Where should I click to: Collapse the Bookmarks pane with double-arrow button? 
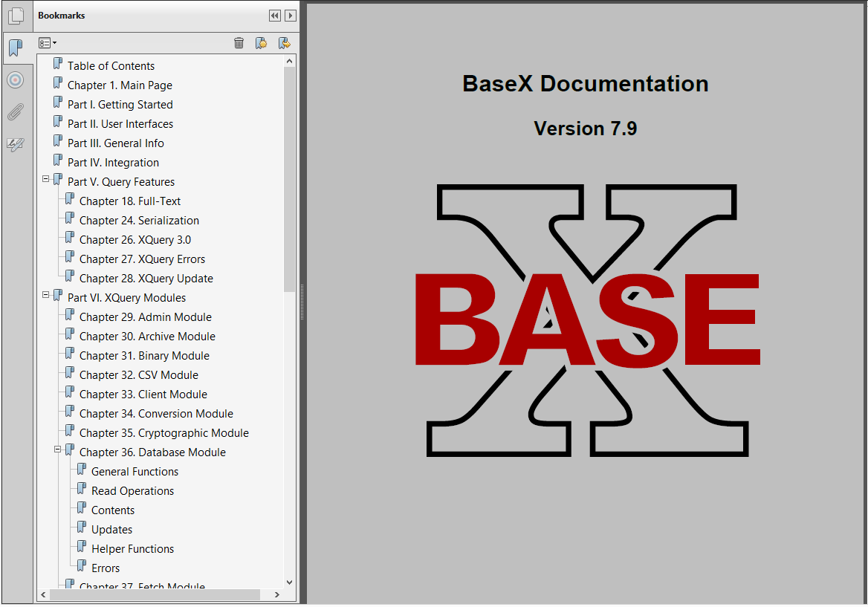[274, 16]
